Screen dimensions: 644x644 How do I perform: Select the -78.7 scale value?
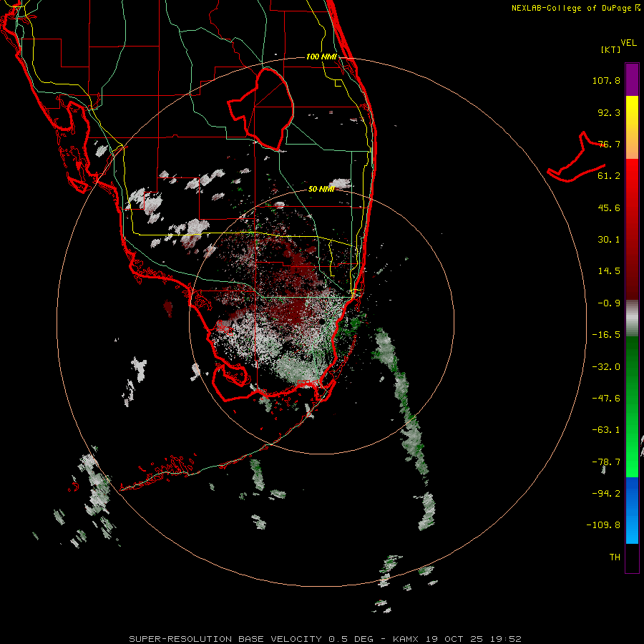[606, 462]
